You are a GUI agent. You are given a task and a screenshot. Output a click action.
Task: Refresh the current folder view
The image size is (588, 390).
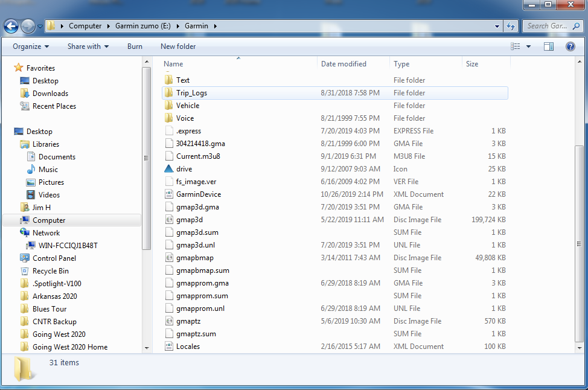pos(510,26)
